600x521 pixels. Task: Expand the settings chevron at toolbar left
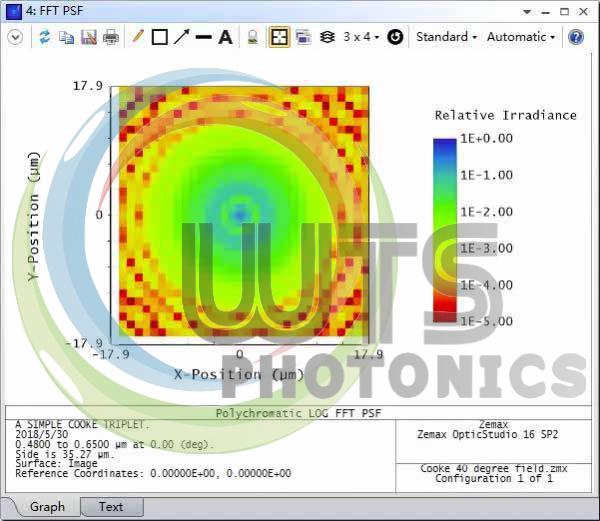pyautogui.click(x=15, y=37)
